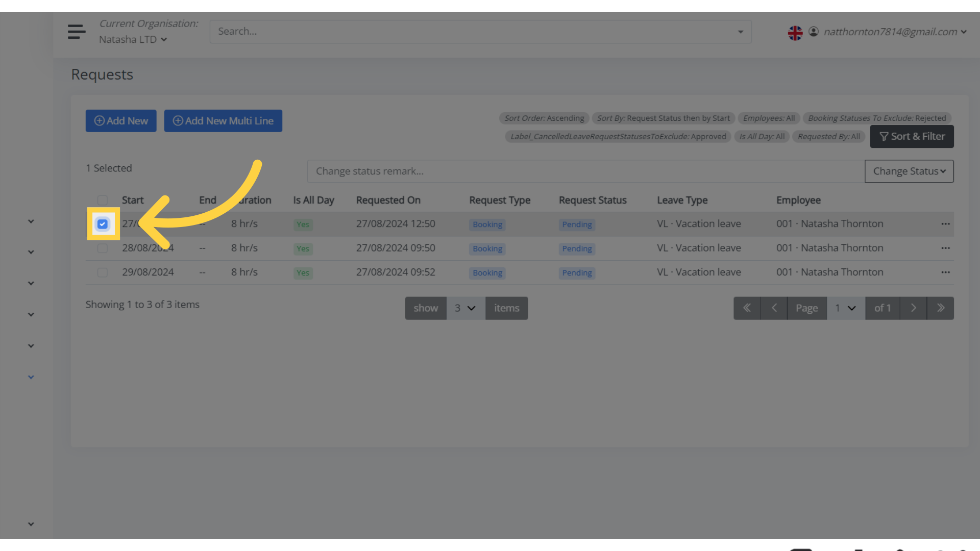
Task: Click the Change status remark input field
Action: click(561, 171)
